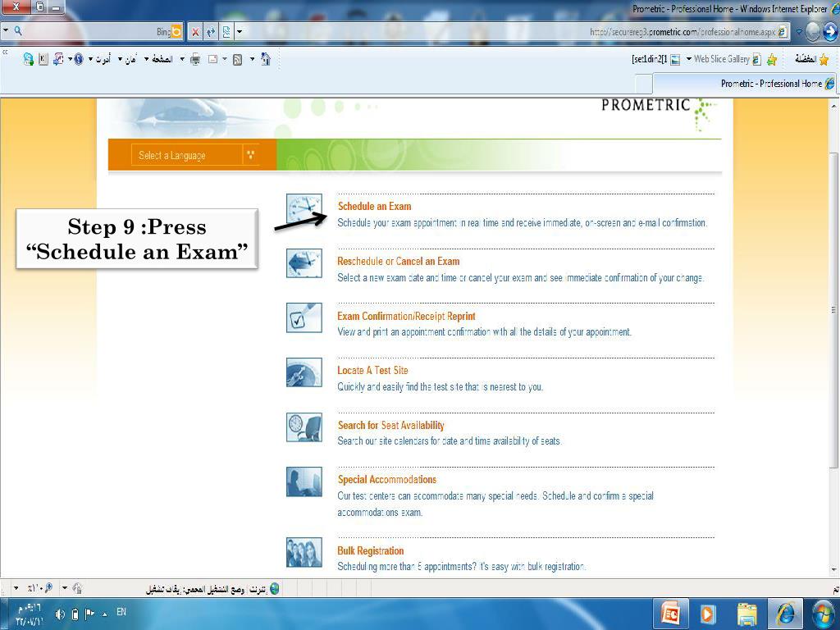This screenshot has width=840, height=630.
Task: Open PowerPoint from the taskbar
Action: pos(669,613)
